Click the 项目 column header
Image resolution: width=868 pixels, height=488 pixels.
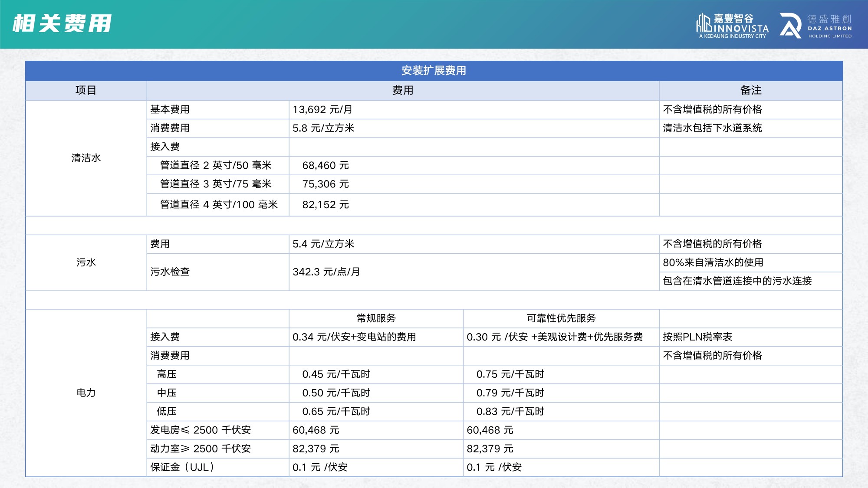86,90
